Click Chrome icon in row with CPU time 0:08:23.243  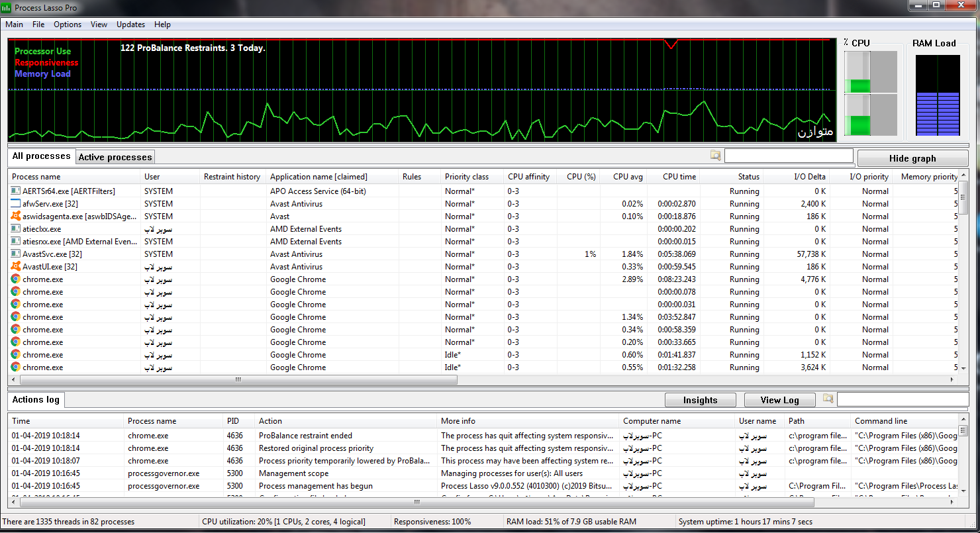coord(16,279)
